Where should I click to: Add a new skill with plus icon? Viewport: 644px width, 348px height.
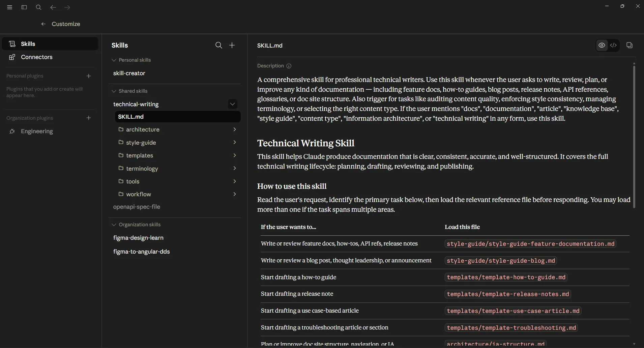tap(232, 45)
